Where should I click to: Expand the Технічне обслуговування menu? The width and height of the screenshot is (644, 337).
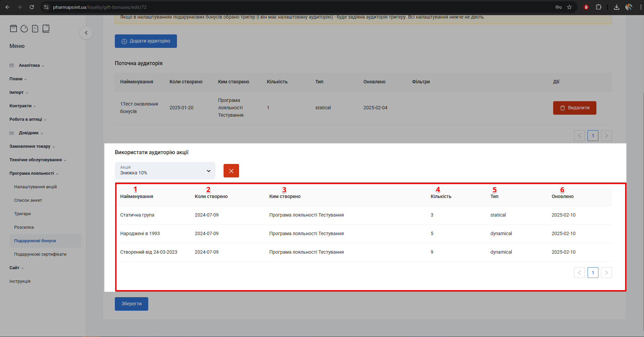(38, 160)
